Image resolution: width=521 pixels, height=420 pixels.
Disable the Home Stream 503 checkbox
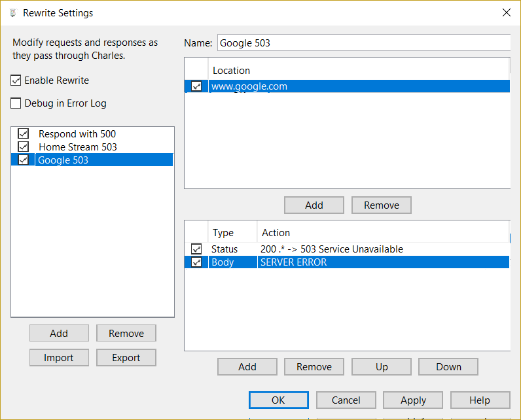coord(24,147)
